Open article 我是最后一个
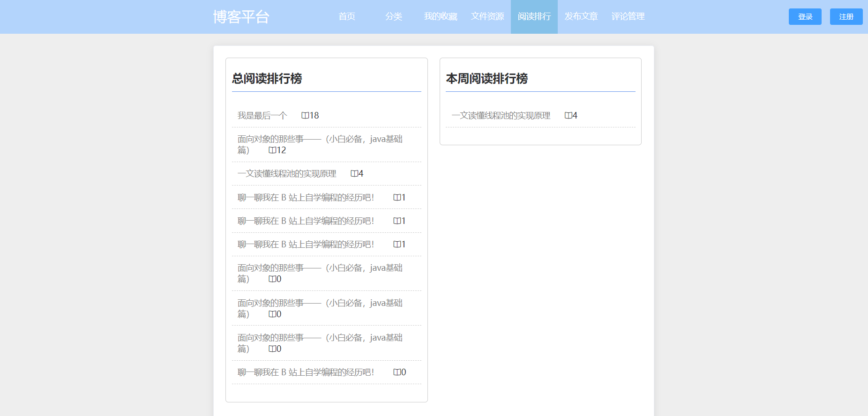 click(x=262, y=115)
